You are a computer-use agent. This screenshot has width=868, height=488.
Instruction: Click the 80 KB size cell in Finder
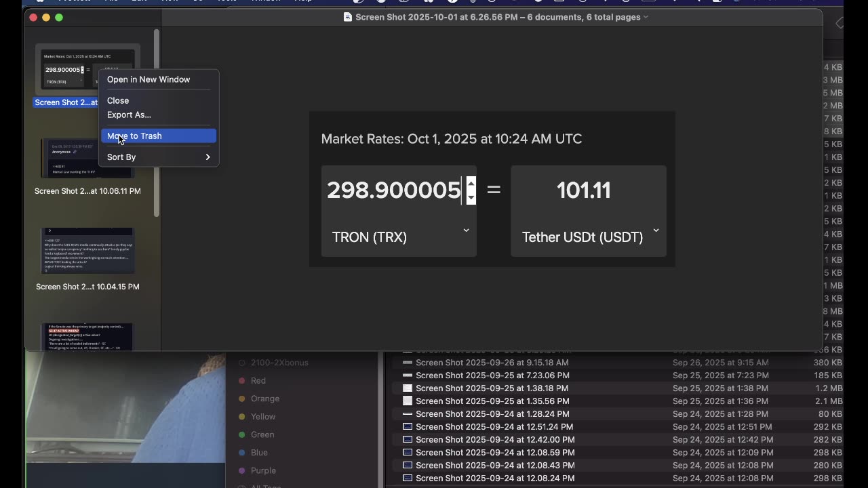(831, 414)
